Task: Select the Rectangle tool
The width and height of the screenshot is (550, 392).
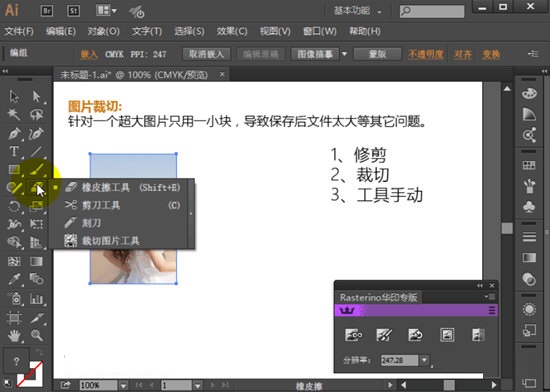Action: coord(14,170)
